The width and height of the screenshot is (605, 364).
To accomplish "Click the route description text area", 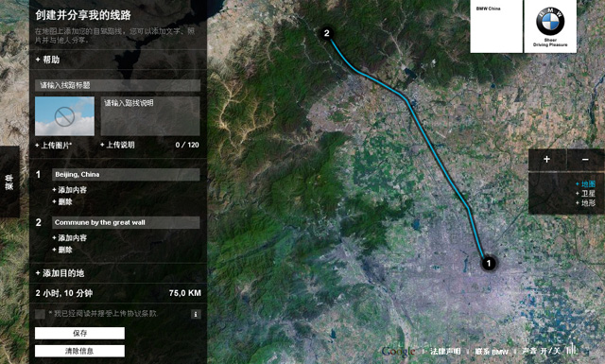I will pyautogui.click(x=150, y=115).
